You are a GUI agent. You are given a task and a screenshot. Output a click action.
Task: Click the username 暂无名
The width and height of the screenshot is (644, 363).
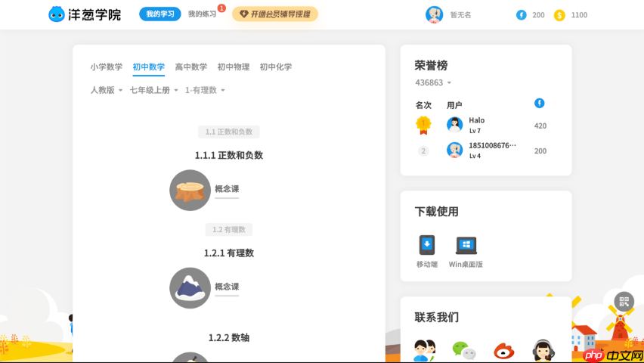point(460,15)
